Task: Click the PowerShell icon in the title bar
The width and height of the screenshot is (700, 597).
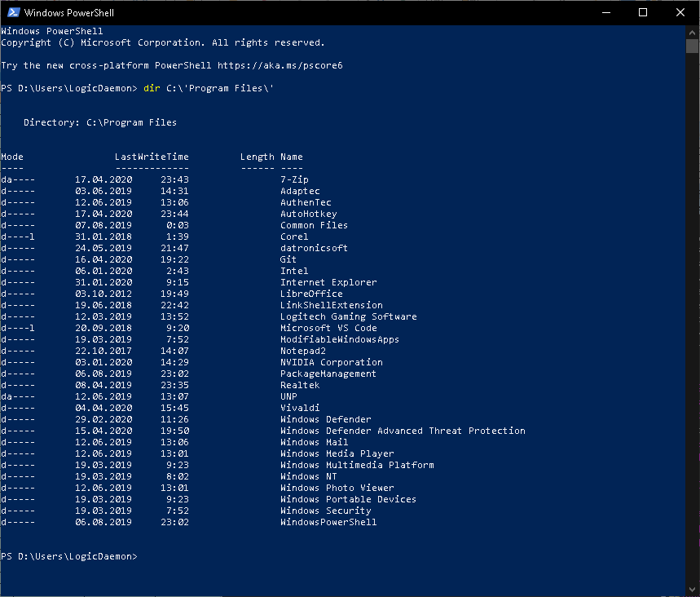Action: tap(11, 12)
